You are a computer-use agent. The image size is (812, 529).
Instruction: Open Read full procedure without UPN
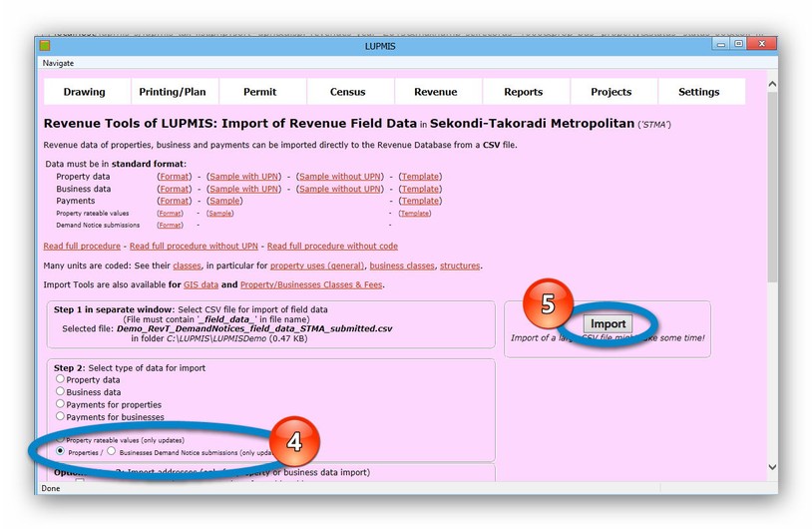tap(194, 247)
